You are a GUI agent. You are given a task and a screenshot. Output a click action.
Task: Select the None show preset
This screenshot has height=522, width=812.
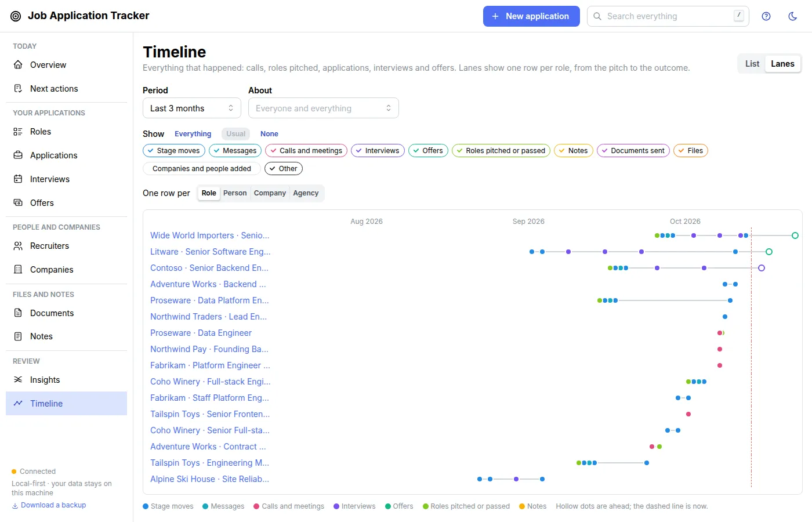click(x=269, y=134)
